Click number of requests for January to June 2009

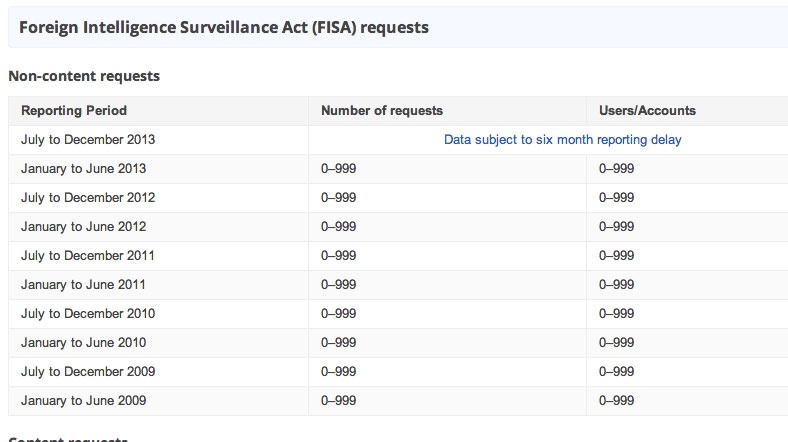(339, 401)
